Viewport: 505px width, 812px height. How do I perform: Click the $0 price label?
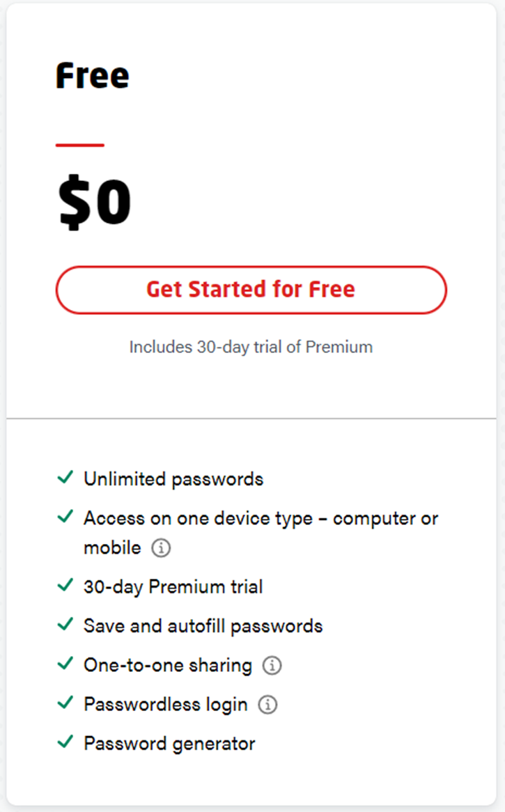94,202
